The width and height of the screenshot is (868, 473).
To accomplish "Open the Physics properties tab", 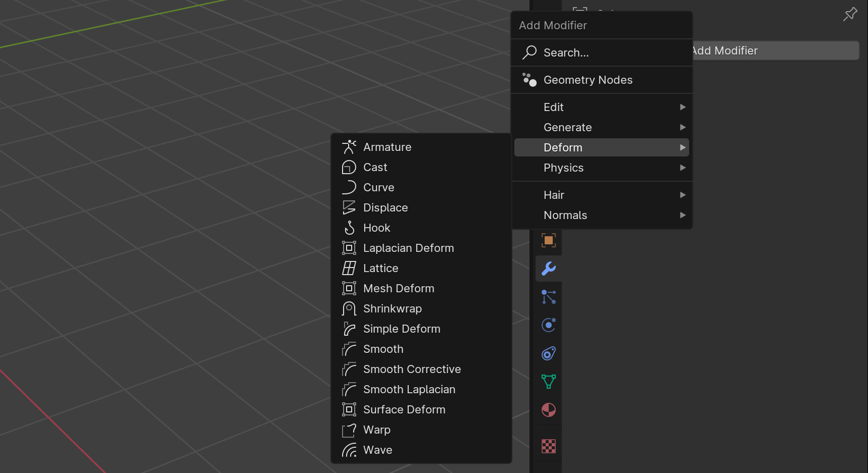I will [549, 325].
